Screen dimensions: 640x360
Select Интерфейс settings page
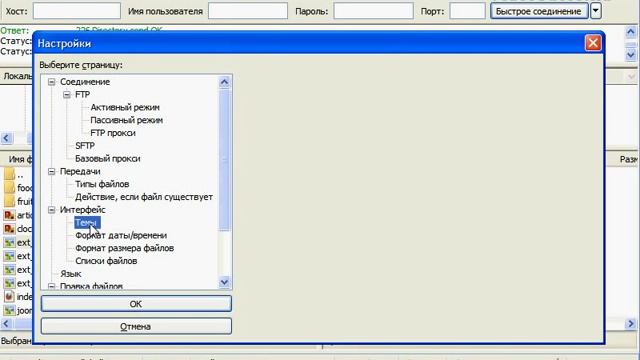(82, 210)
